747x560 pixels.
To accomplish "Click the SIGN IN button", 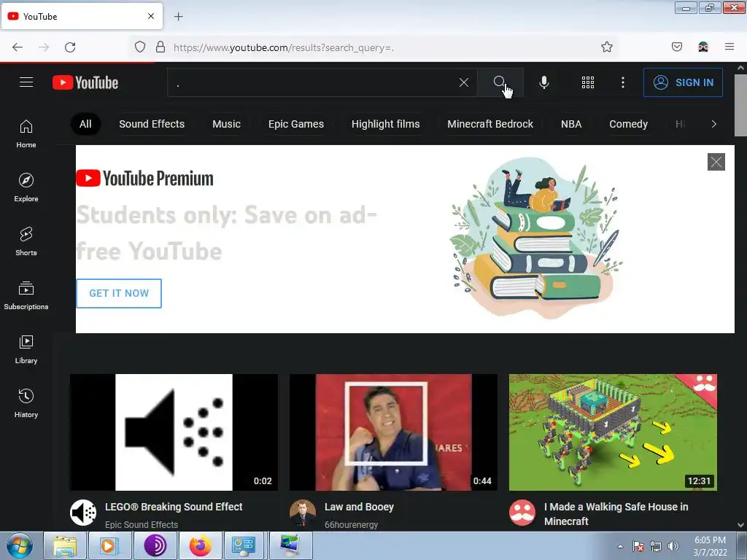I will point(683,82).
